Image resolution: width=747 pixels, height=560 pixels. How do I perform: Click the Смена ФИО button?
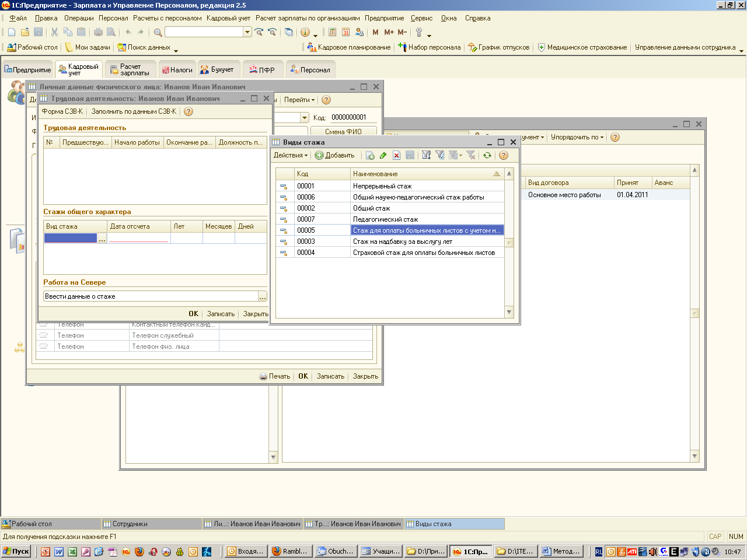(x=343, y=131)
